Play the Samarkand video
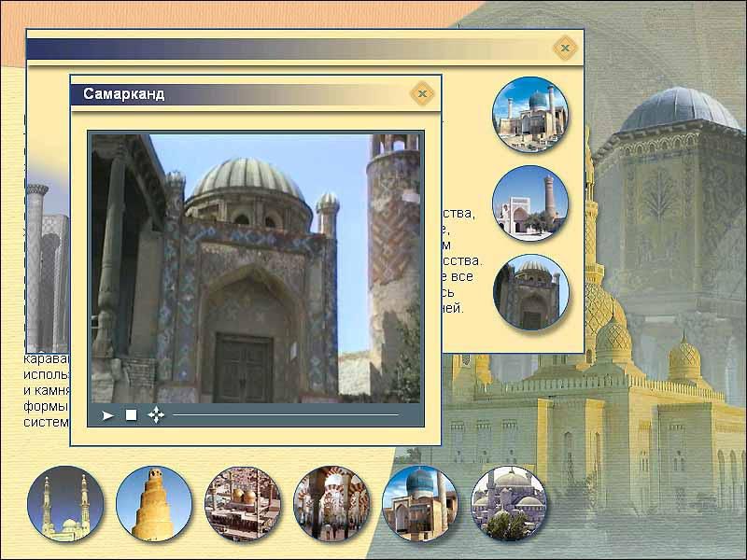 point(108,415)
